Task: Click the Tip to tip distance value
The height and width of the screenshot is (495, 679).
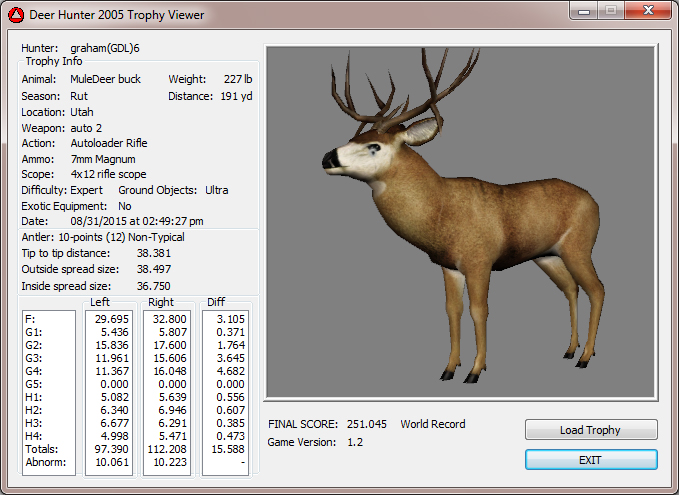Action: tap(154, 254)
